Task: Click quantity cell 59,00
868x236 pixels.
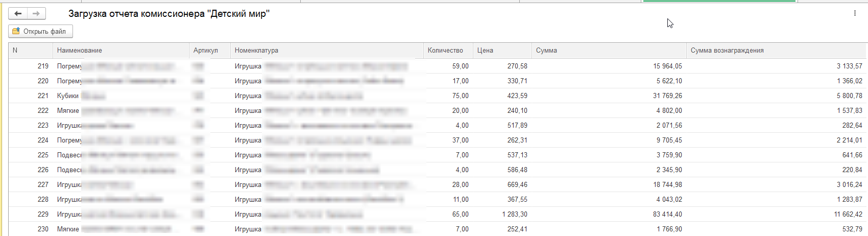Action: click(x=448, y=66)
